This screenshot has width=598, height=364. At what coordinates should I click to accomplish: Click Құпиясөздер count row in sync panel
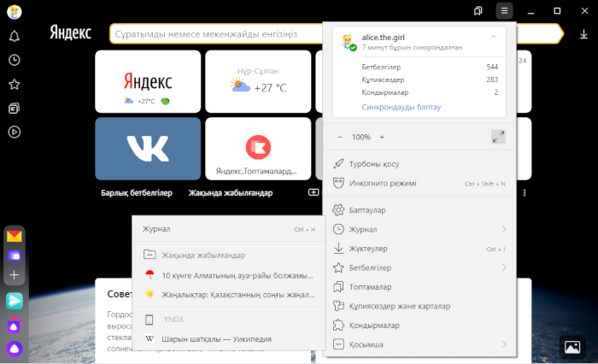(430, 79)
